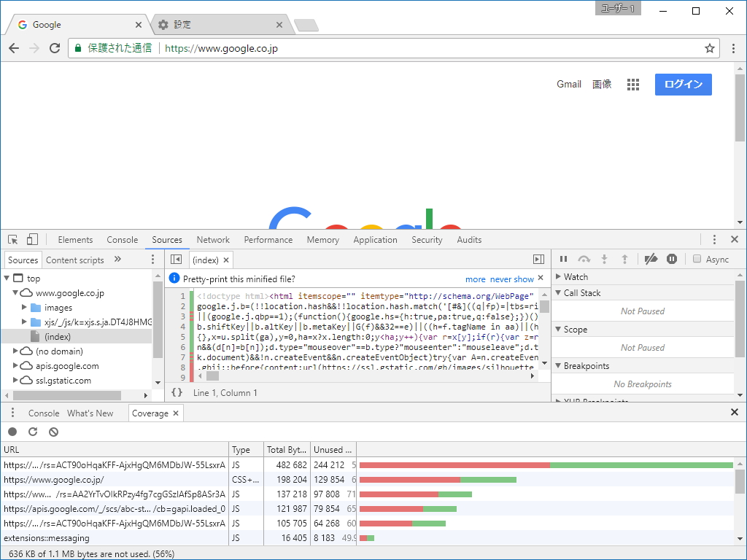
Task: Bookmark this page with the star
Action: pyautogui.click(x=709, y=48)
